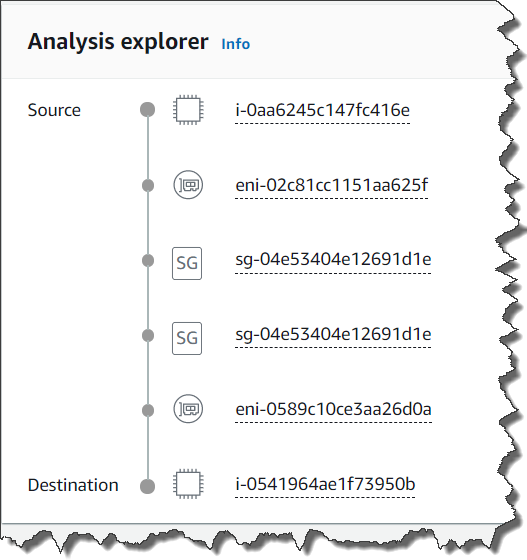Open the Info link beside Analysis explorer
Screen dimensions: 527x560
tap(236, 44)
